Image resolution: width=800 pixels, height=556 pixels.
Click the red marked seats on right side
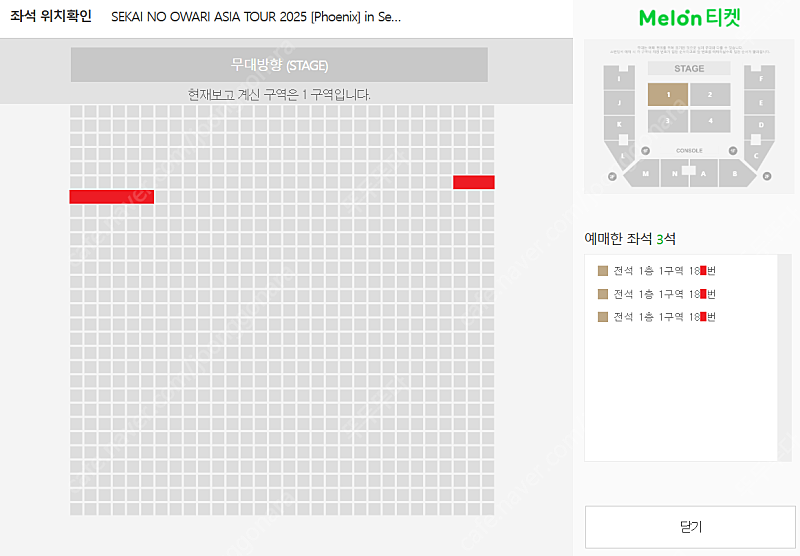[x=473, y=182]
